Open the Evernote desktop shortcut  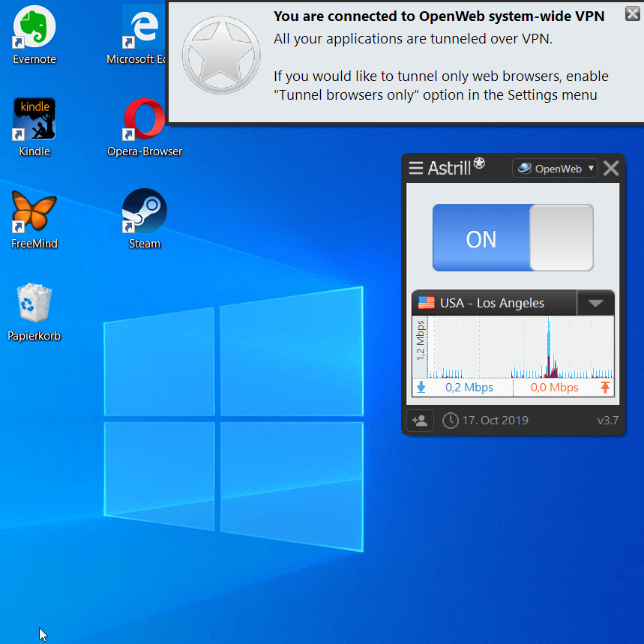coord(34,35)
